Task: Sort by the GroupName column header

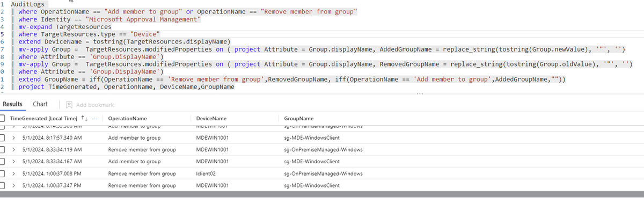Action: [298, 118]
